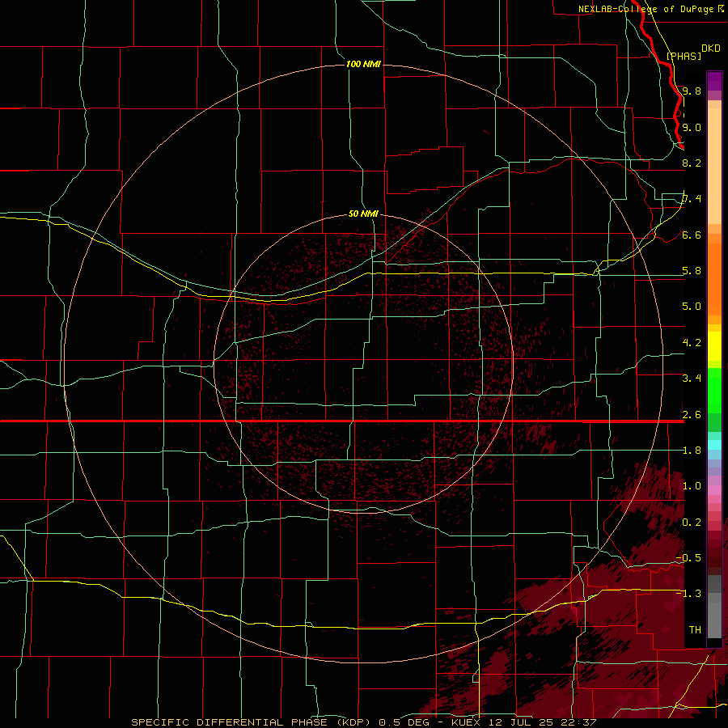Click the KUEX station identifier in the caption

click(467, 722)
